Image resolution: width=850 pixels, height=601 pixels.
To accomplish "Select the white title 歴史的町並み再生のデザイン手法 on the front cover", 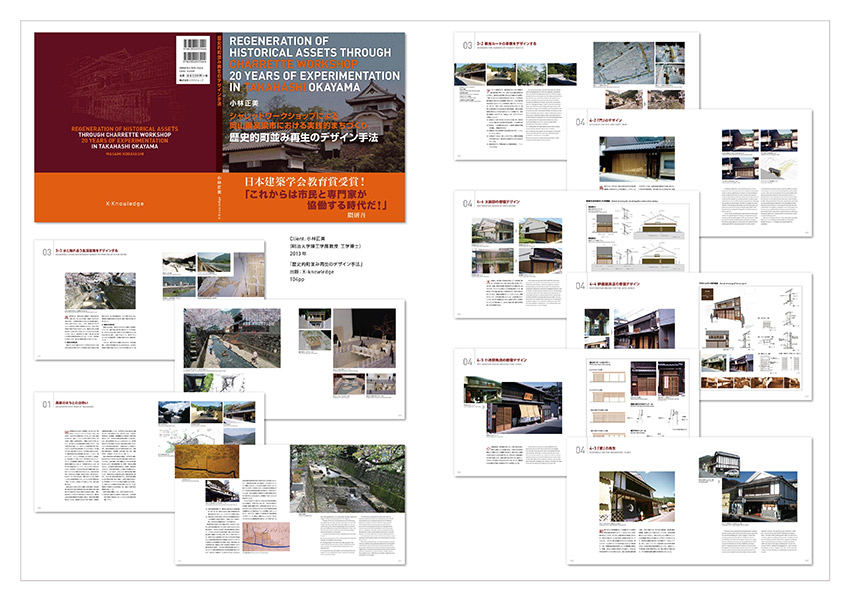I will [x=304, y=138].
